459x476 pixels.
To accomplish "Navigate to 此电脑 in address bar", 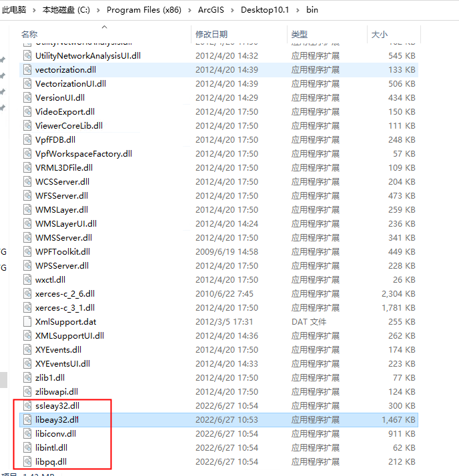I will pos(14,10).
